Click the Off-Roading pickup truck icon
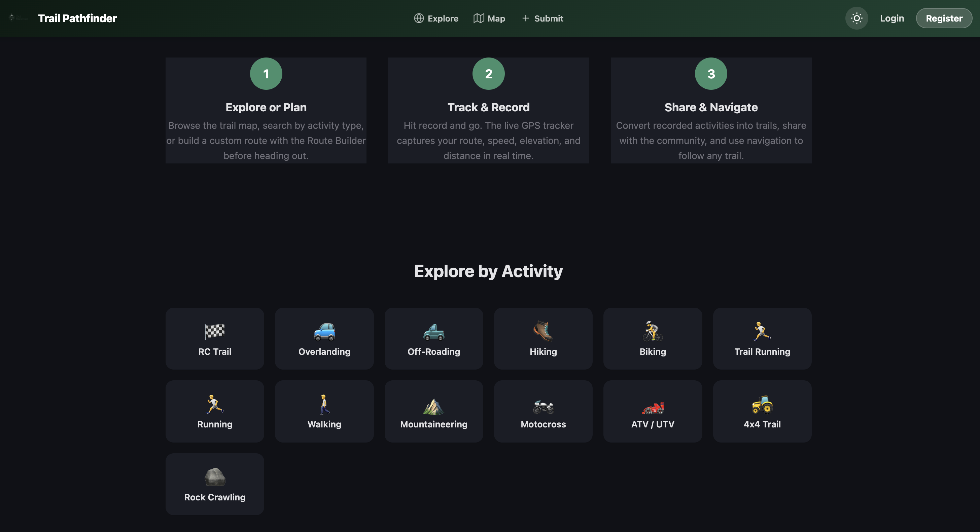Screen dimensions: 980x532 [x=433, y=332]
